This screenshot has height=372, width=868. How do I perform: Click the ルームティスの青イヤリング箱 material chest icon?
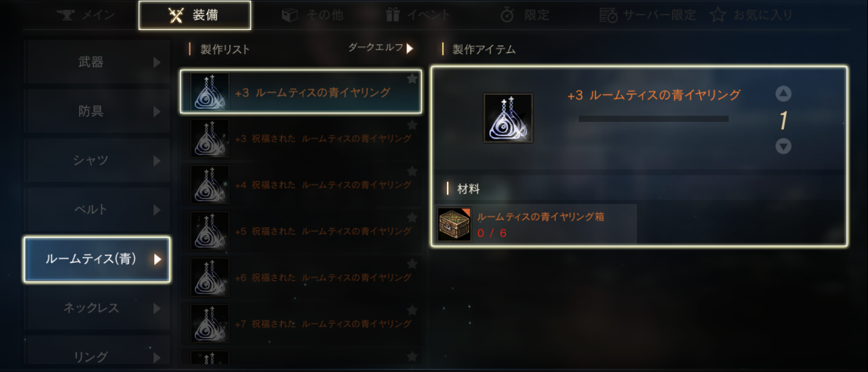(454, 225)
